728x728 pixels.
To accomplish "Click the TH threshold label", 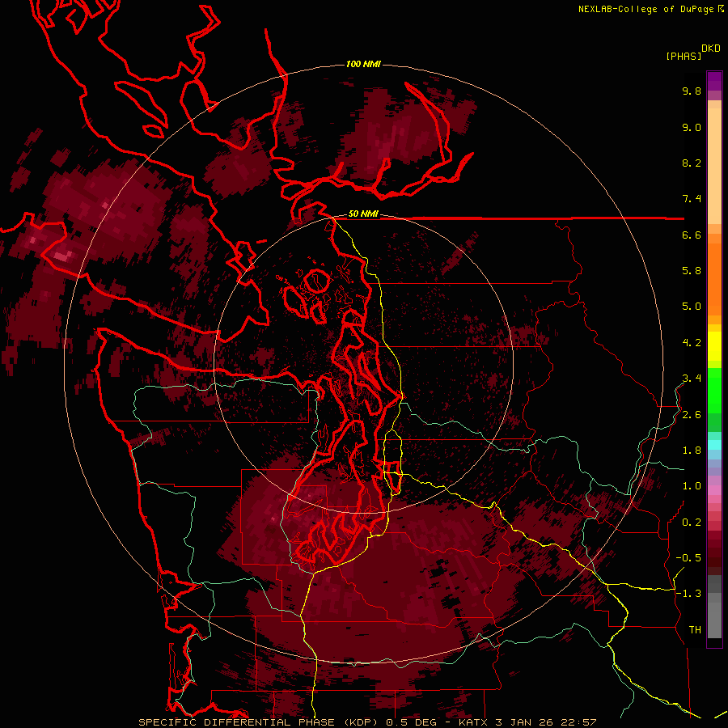I will click(695, 630).
